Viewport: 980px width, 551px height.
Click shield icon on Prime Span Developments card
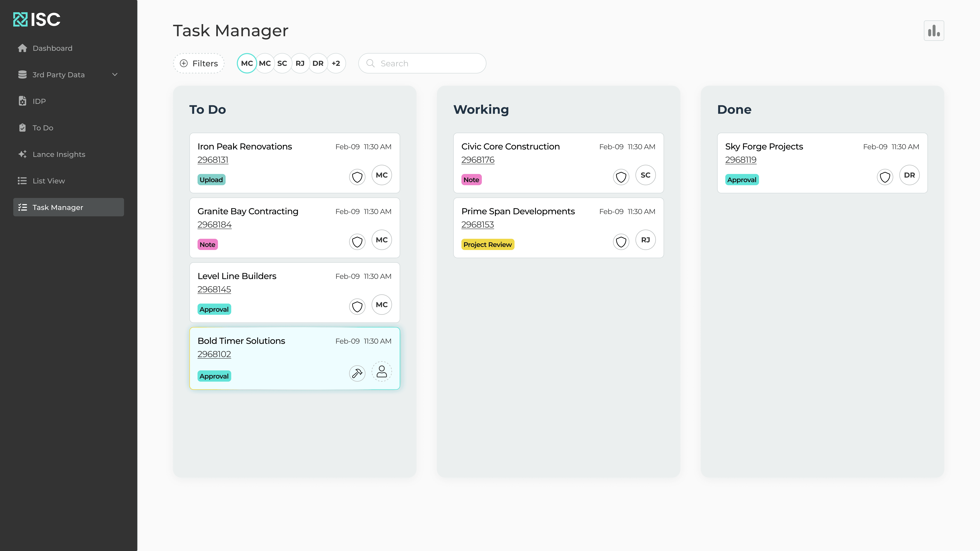pyautogui.click(x=621, y=242)
